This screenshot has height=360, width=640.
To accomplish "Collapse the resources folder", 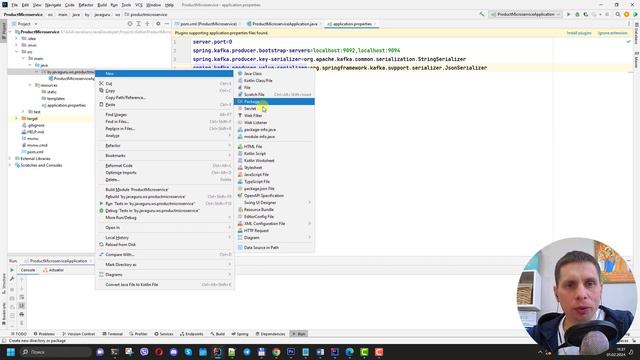I will [x=30, y=85].
